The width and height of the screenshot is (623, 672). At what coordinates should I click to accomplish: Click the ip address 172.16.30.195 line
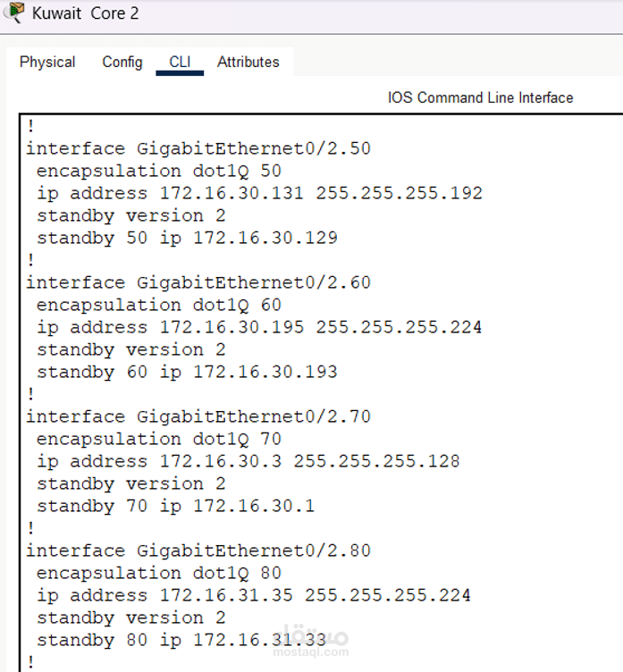pyautogui.click(x=259, y=328)
